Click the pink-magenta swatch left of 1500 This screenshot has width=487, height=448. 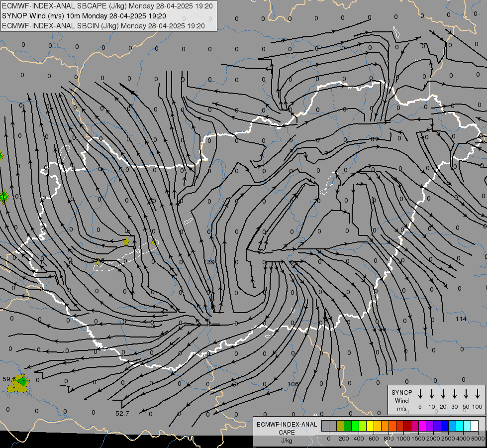coord(415,426)
